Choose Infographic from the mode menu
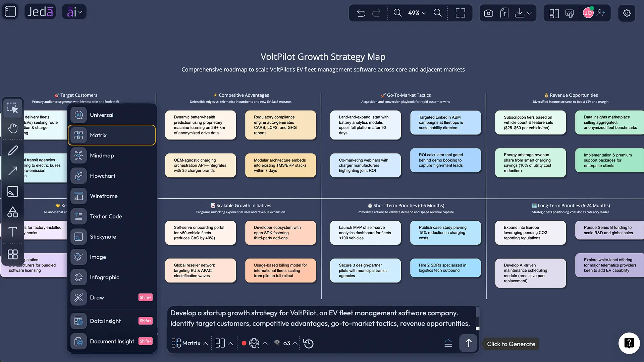This screenshot has width=644, height=362. [112, 278]
